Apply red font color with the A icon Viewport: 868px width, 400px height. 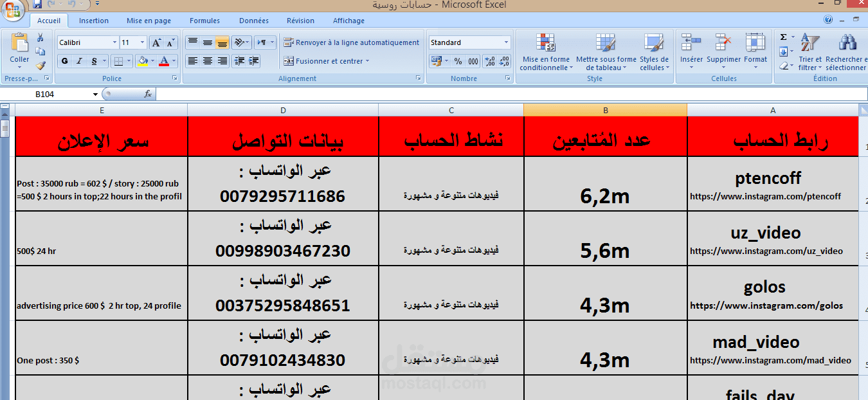pos(164,61)
